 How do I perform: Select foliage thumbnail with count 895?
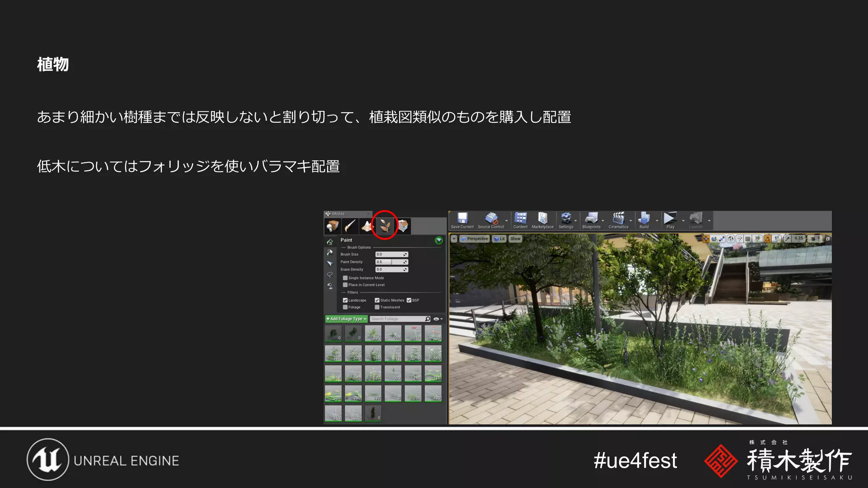pos(373,333)
